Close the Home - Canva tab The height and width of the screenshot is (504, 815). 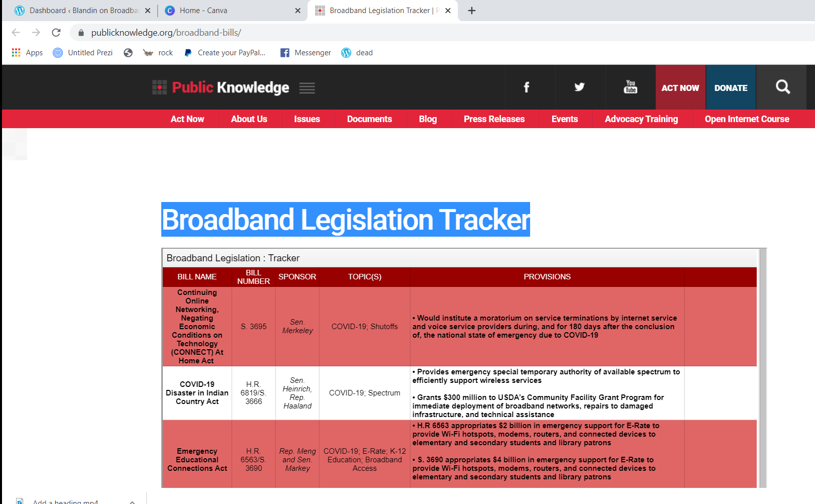click(297, 11)
